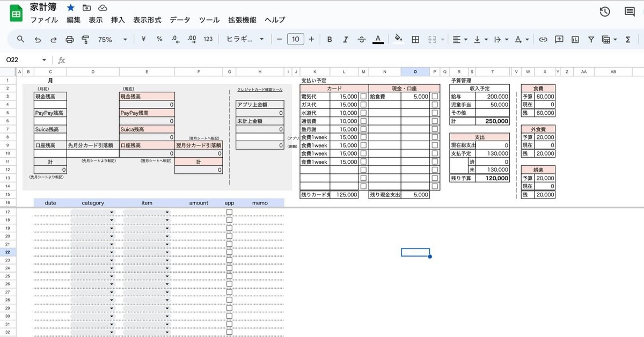Click the version history clock button
The height and width of the screenshot is (337, 644).
pyautogui.click(x=604, y=11)
